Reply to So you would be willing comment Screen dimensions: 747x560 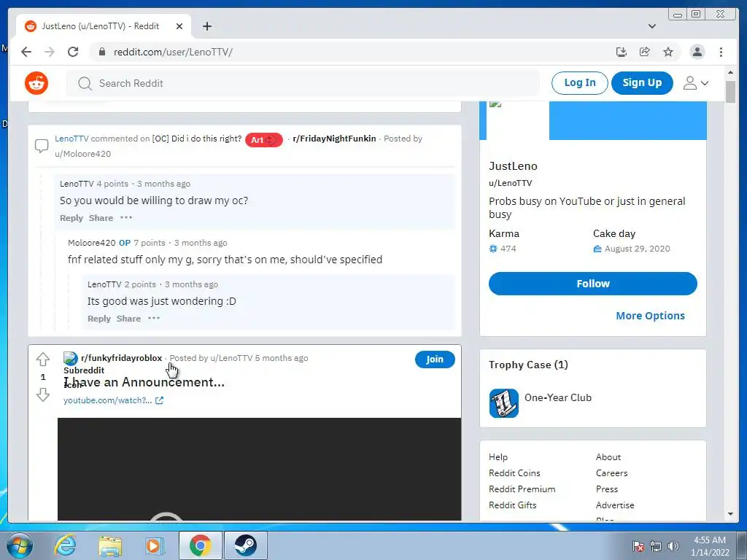click(x=71, y=218)
